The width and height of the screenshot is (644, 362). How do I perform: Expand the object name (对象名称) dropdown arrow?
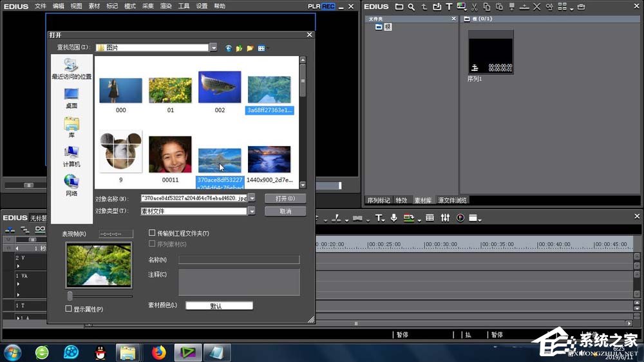coord(252,198)
